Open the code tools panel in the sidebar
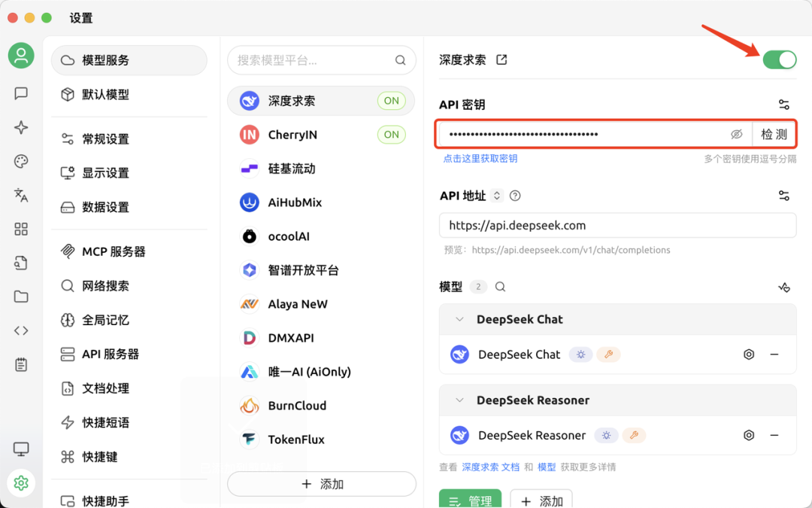 click(x=20, y=330)
